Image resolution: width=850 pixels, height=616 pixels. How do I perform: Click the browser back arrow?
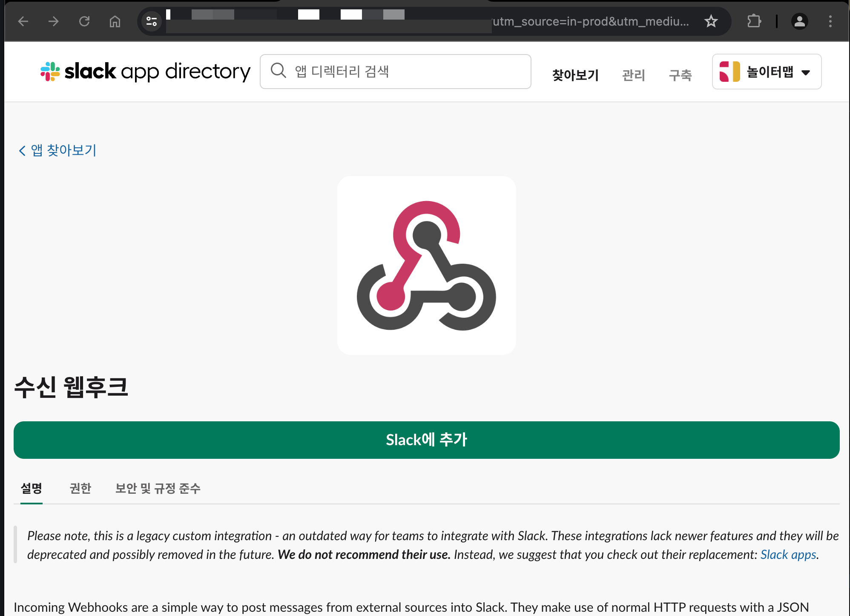[23, 21]
